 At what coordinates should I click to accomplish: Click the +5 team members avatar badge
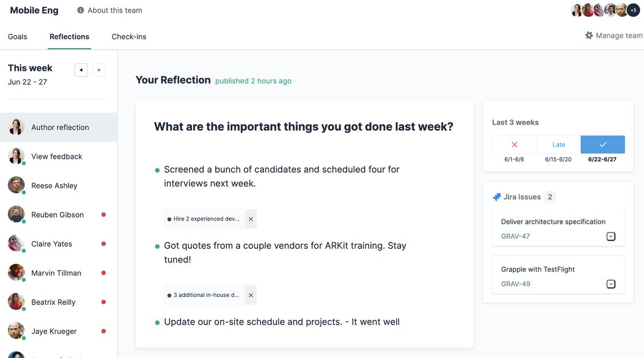634,10
